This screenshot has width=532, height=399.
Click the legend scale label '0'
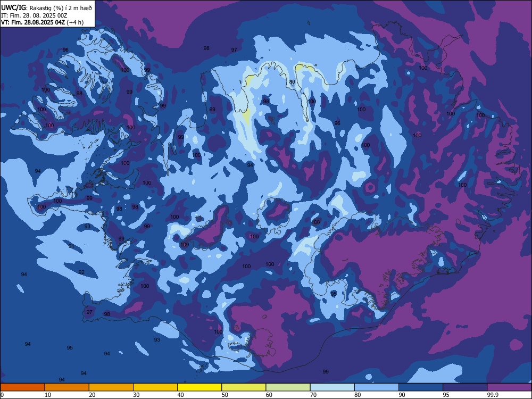[x=2, y=395]
